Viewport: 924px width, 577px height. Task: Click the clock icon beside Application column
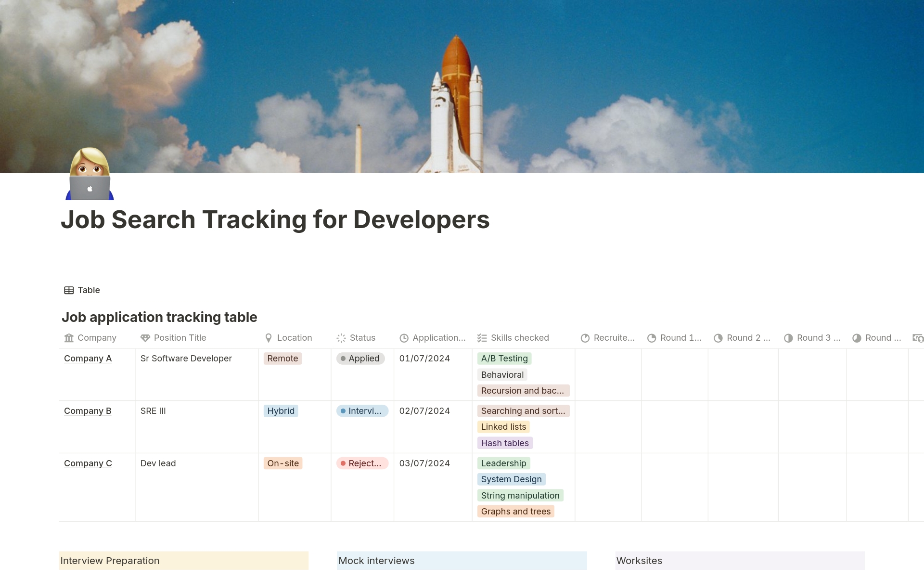pyautogui.click(x=404, y=338)
